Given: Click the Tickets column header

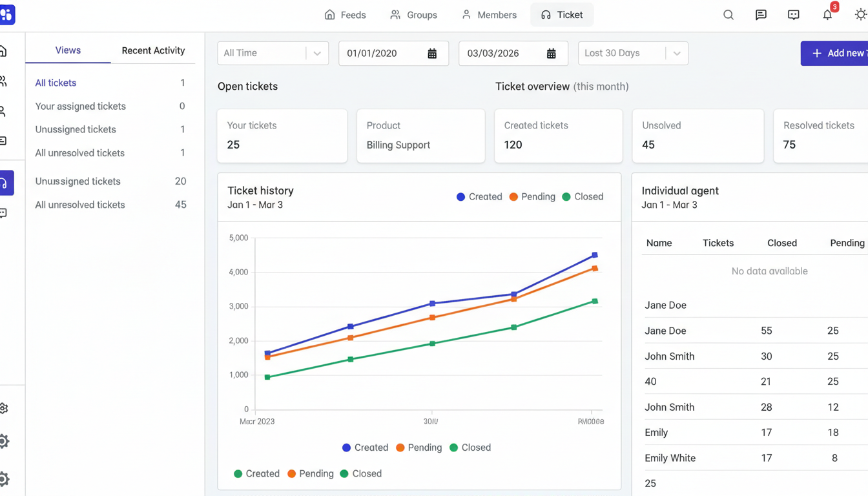Looking at the screenshot, I should (x=718, y=243).
